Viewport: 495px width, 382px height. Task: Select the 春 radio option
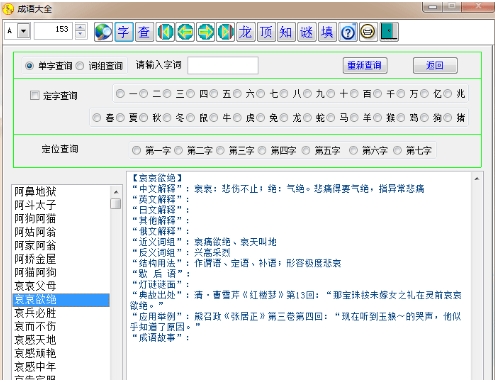[x=97, y=118]
